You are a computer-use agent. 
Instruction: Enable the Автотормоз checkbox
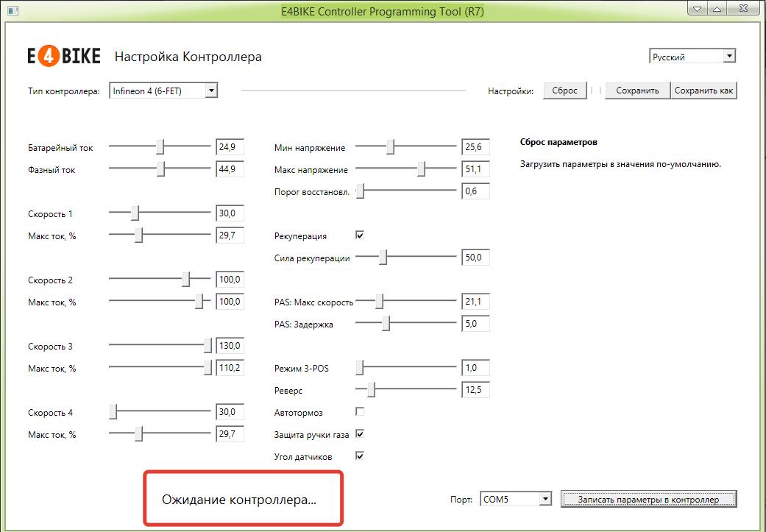click(360, 412)
